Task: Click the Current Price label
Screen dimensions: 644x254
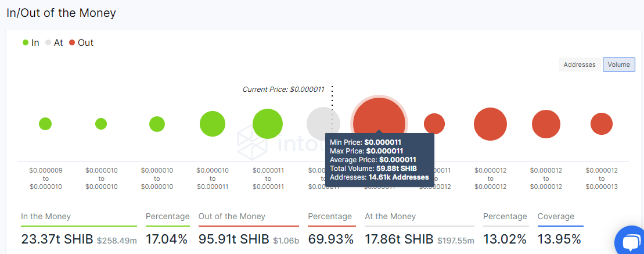Action: point(283,90)
